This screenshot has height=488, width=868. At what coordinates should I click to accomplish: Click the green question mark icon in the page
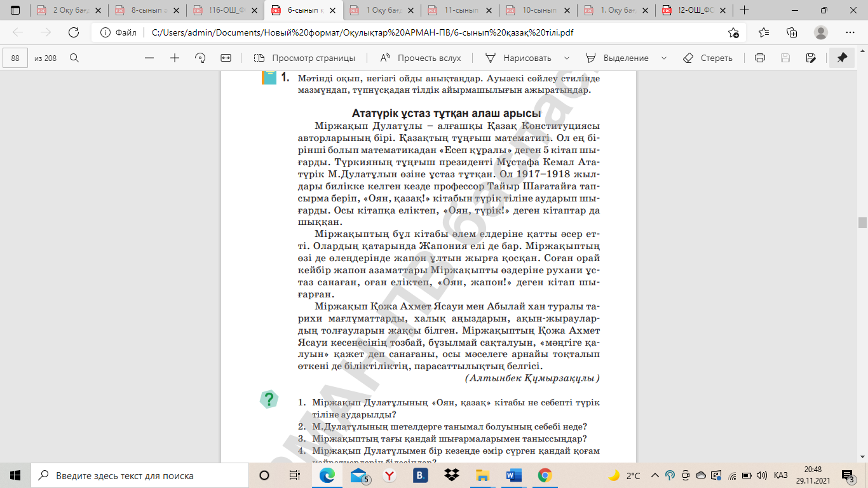click(269, 399)
